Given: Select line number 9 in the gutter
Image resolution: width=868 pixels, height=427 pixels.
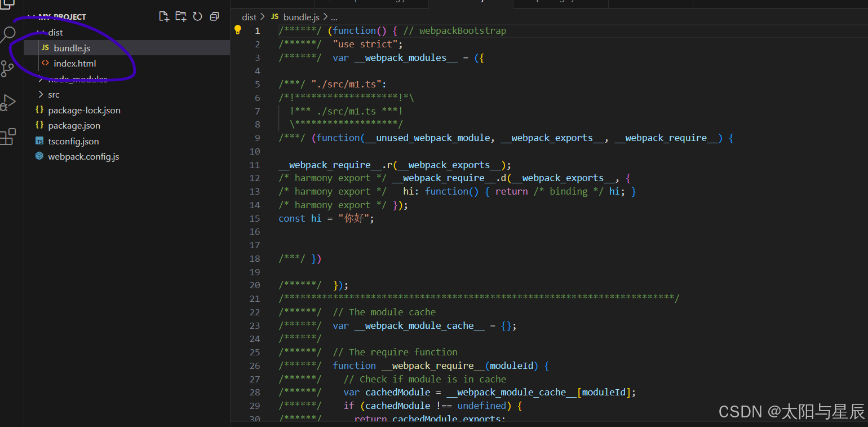Looking at the screenshot, I should pyautogui.click(x=257, y=138).
